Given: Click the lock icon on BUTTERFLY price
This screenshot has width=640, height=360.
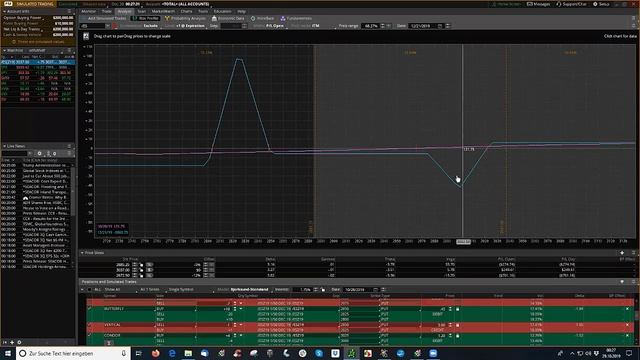Looking at the screenshot, I should tap(457, 309).
